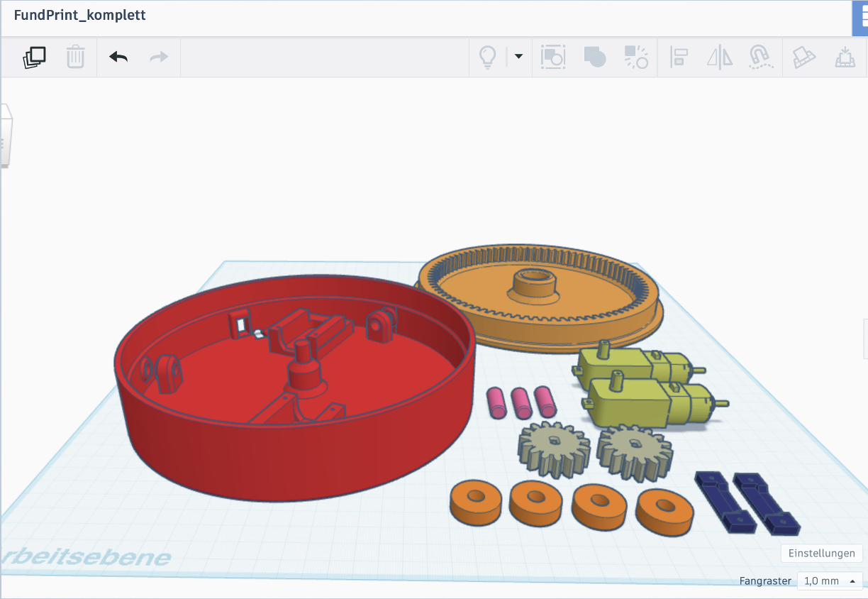Open the dropdown arrow beside the lightbulb
Screen dimensions: 868x599
(518, 57)
